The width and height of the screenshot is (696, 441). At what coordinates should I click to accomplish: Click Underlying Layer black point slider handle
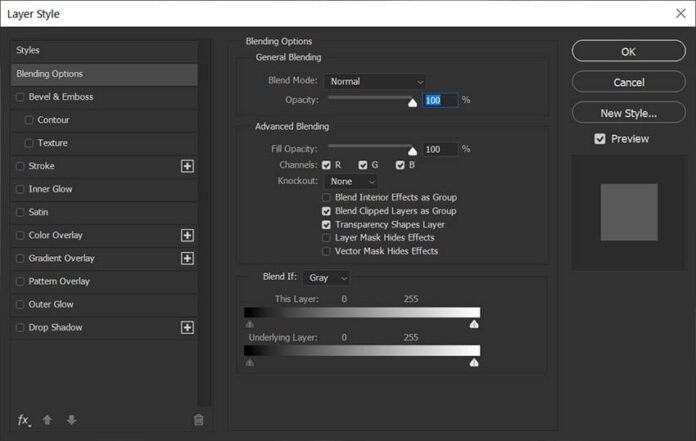pos(249,363)
